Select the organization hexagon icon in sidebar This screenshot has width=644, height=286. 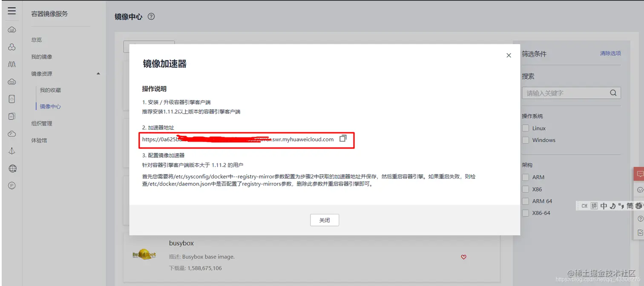tap(11, 47)
